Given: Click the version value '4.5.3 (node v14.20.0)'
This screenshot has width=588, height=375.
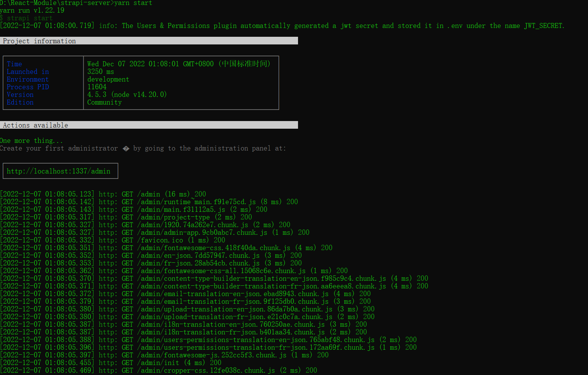Looking at the screenshot, I should (127, 95).
